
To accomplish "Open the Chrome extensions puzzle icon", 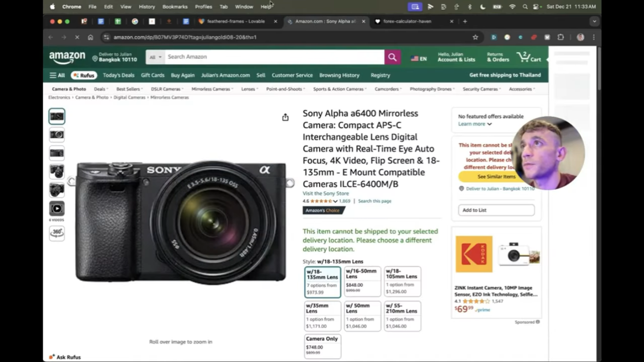I will click(560, 37).
